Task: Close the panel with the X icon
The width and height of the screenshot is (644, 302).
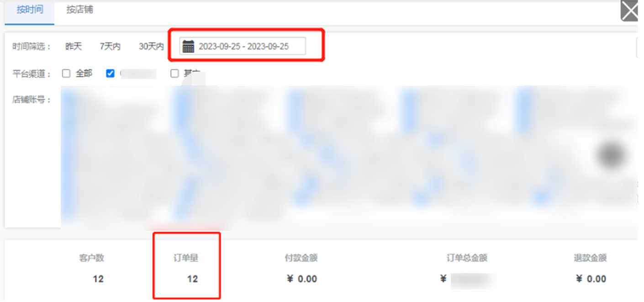Action: point(629,11)
